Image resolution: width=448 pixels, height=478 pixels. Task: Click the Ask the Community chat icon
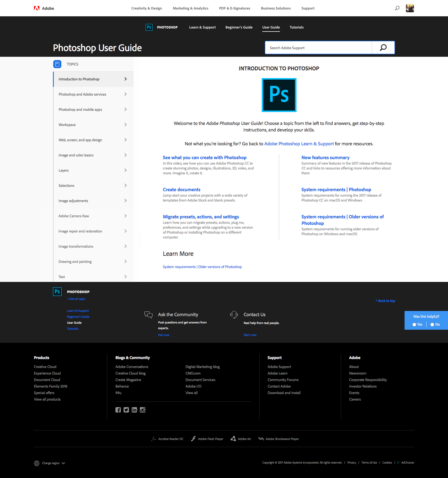click(149, 315)
